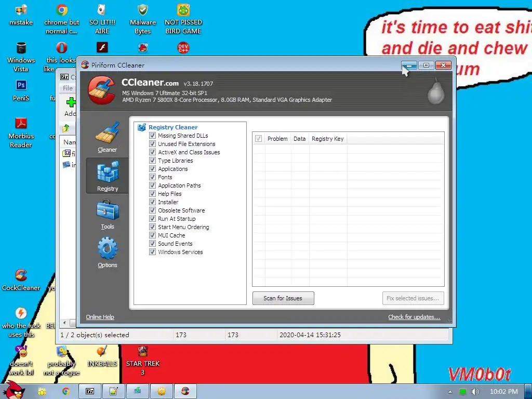Uncheck MUI Cache

pos(152,235)
